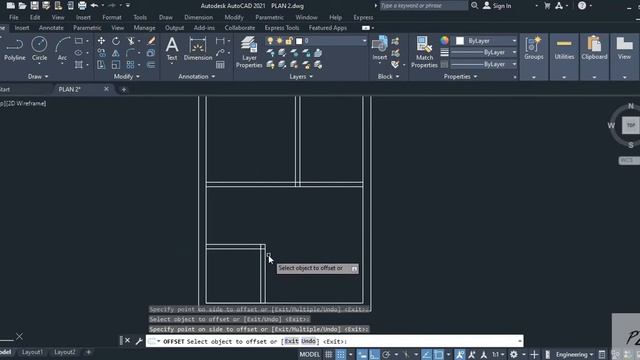Toggle snap mode in status bar
This screenshot has width=640, height=360.
coord(341,354)
